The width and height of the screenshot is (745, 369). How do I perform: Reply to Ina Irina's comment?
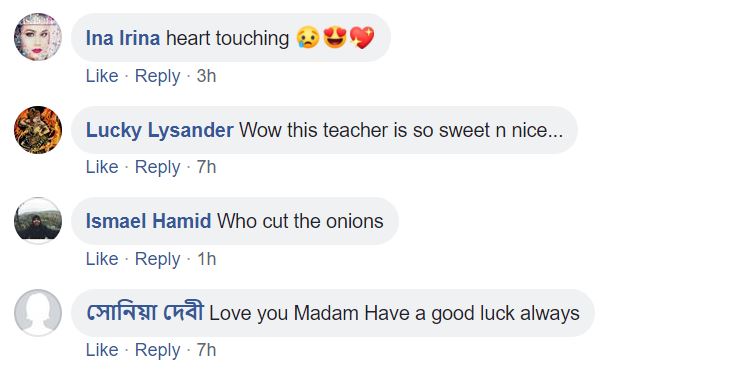pos(157,76)
